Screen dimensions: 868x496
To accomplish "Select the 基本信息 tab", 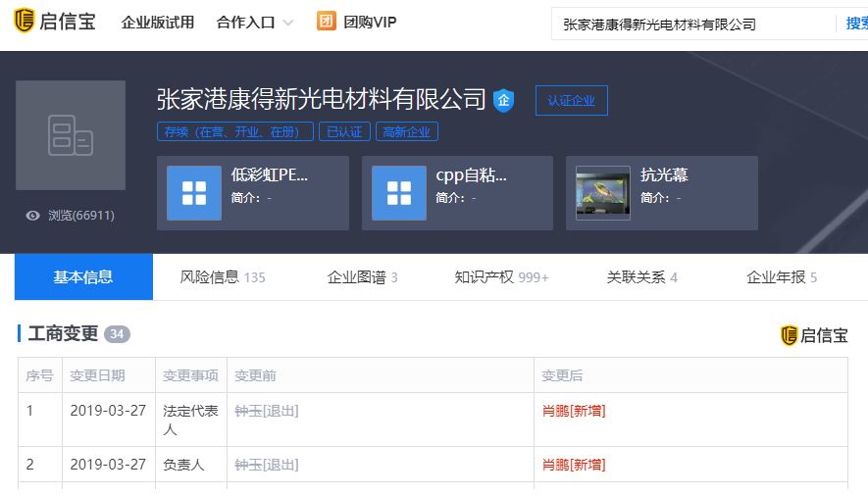I will coord(83,276).
